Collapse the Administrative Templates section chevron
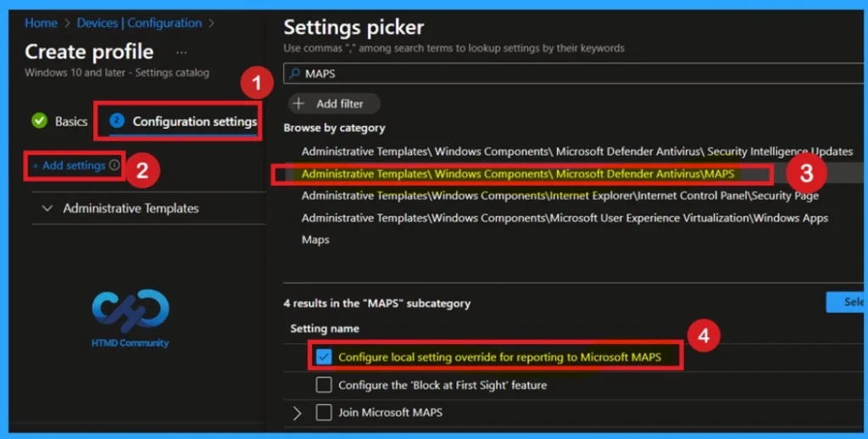The width and height of the screenshot is (868, 439). pos(47,208)
